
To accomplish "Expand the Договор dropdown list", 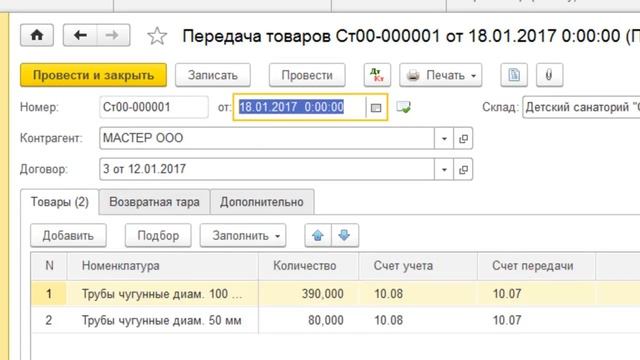I will 444,169.
